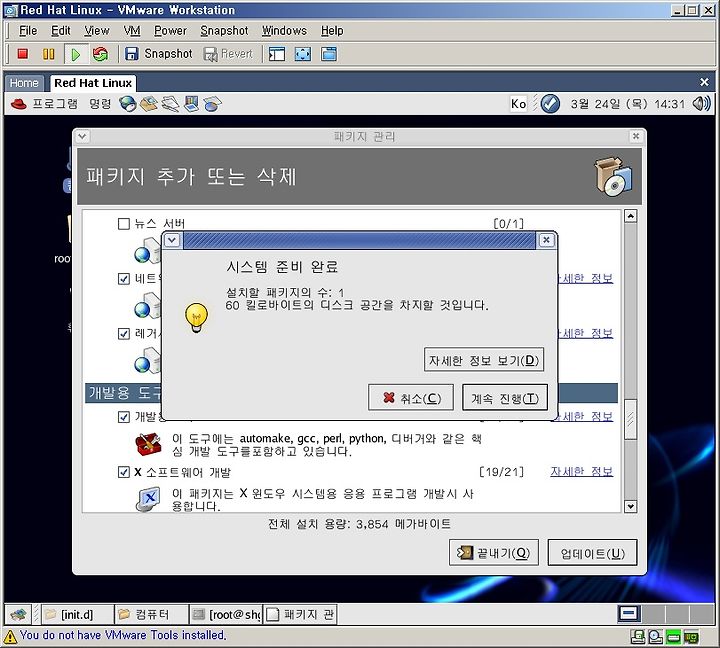Screen dimensions: 720x648
Task: Launch the presentation panel icon
Action: (x=191, y=104)
